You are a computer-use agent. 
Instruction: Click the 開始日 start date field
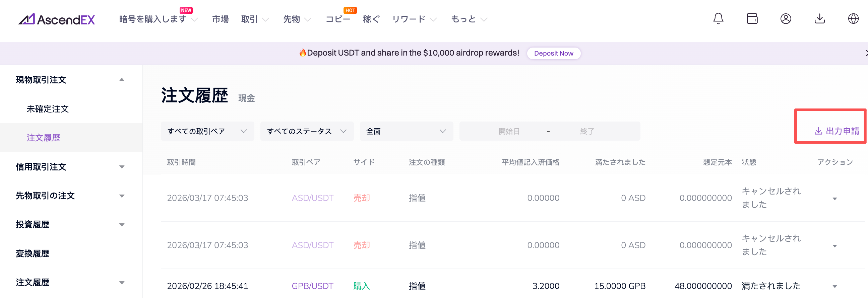pos(509,131)
